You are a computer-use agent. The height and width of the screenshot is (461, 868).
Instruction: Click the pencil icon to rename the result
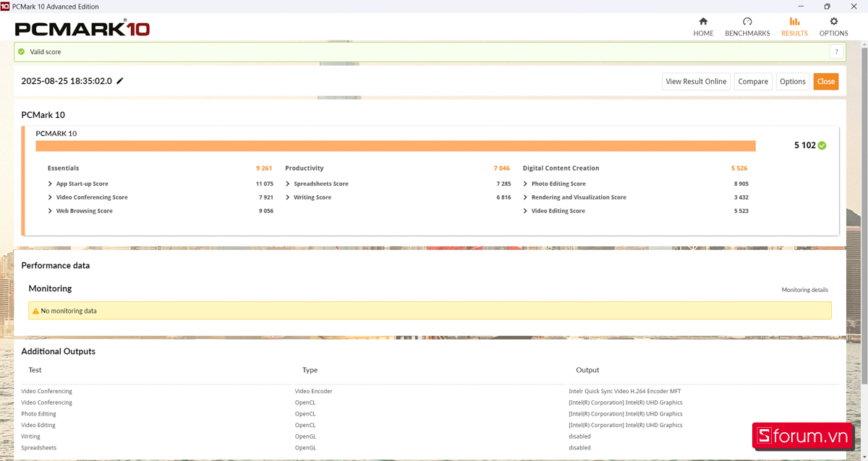(120, 81)
